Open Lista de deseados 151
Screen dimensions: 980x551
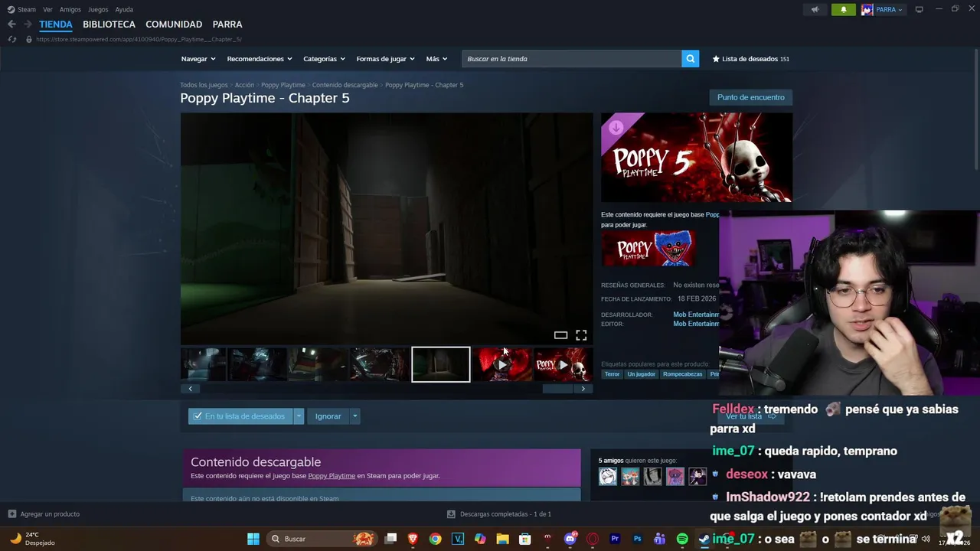(x=751, y=59)
